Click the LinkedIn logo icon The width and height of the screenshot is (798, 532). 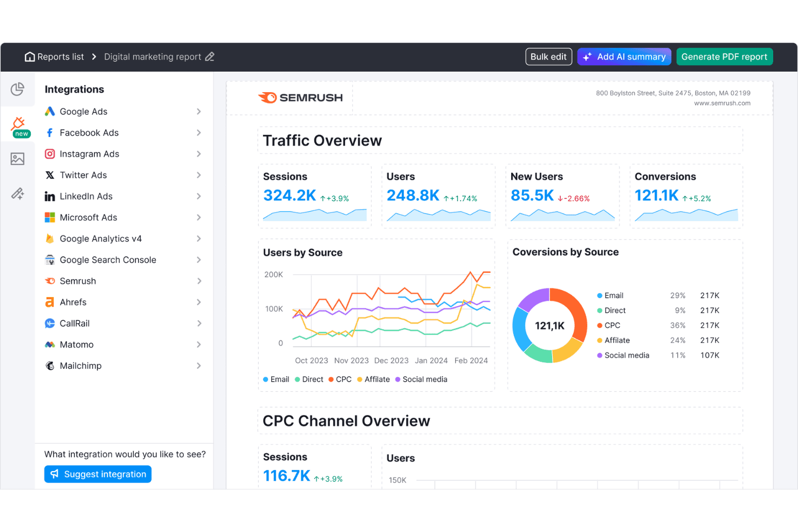pyautogui.click(x=50, y=196)
